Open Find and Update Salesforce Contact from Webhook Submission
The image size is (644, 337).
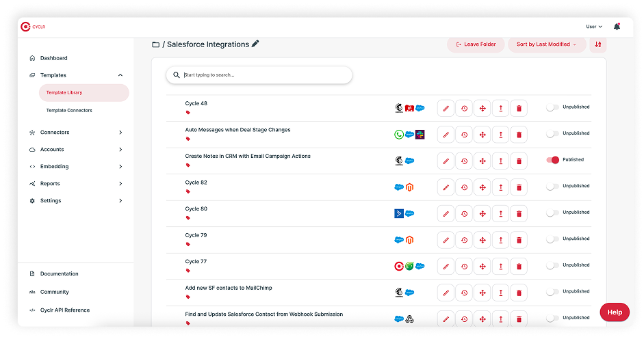point(263,314)
